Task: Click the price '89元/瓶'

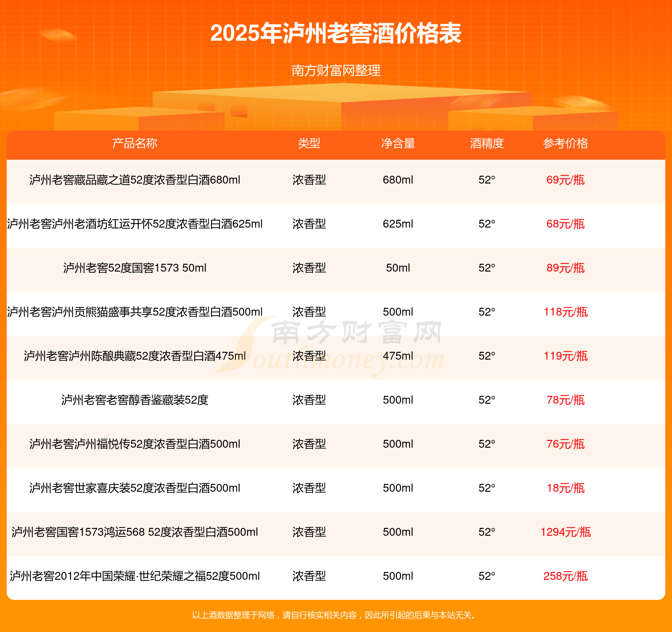Action: point(566,268)
